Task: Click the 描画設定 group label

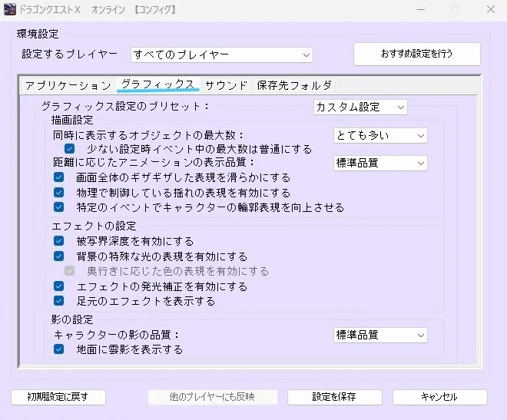Action: (x=72, y=121)
